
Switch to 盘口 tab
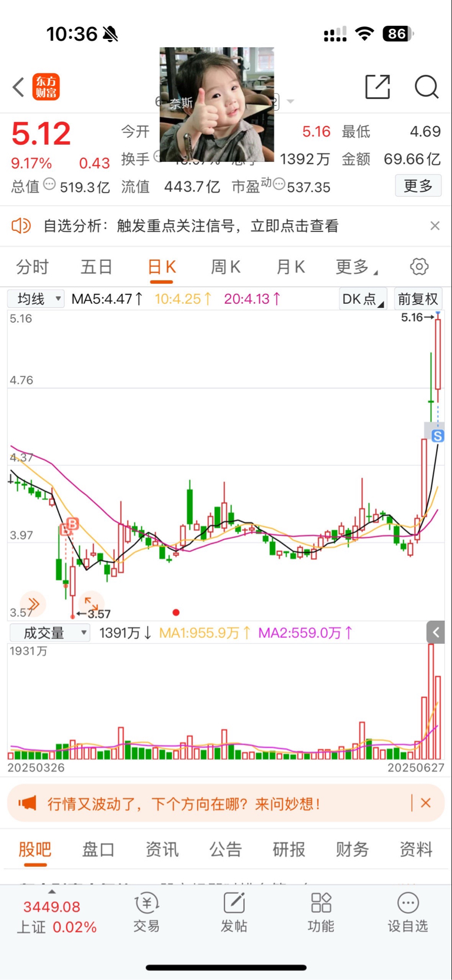pyautogui.click(x=98, y=849)
